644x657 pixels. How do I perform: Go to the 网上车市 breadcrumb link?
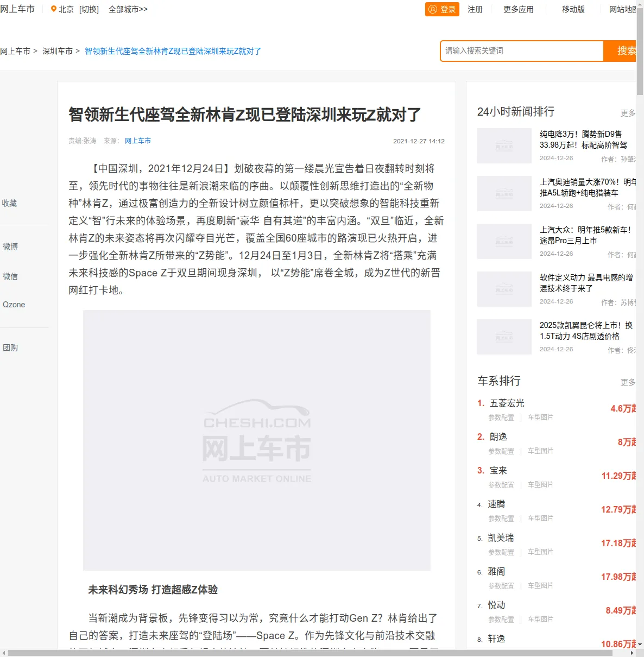15,51
